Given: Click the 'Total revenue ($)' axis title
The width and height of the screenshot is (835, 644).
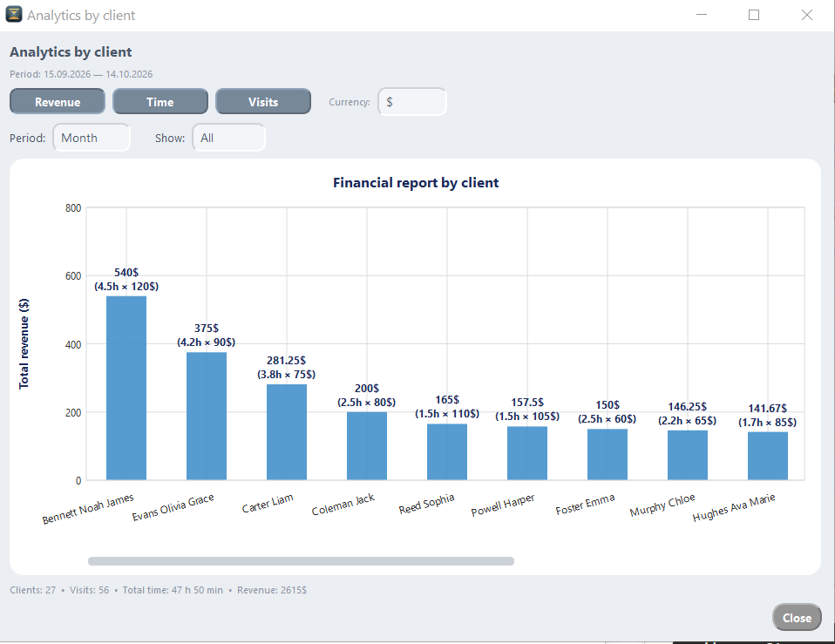Looking at the screenshot, I should (24, 344).
